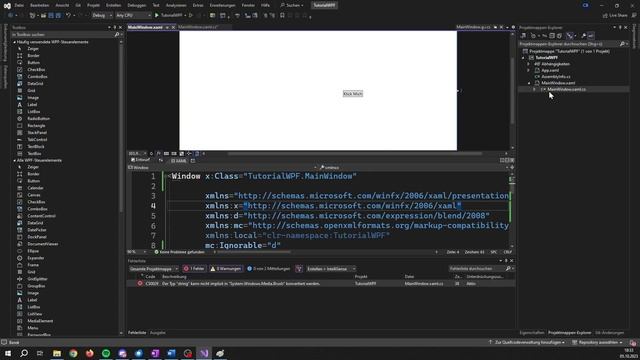
Task: Select the CS0029 error row in the Error List
Action: [x=321, y=284]
